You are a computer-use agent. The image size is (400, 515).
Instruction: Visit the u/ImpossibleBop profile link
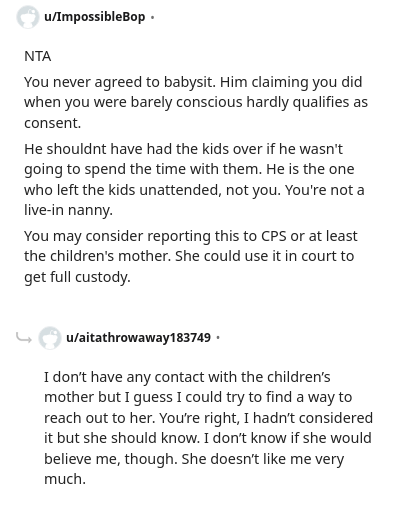click(x=95, y=17)
